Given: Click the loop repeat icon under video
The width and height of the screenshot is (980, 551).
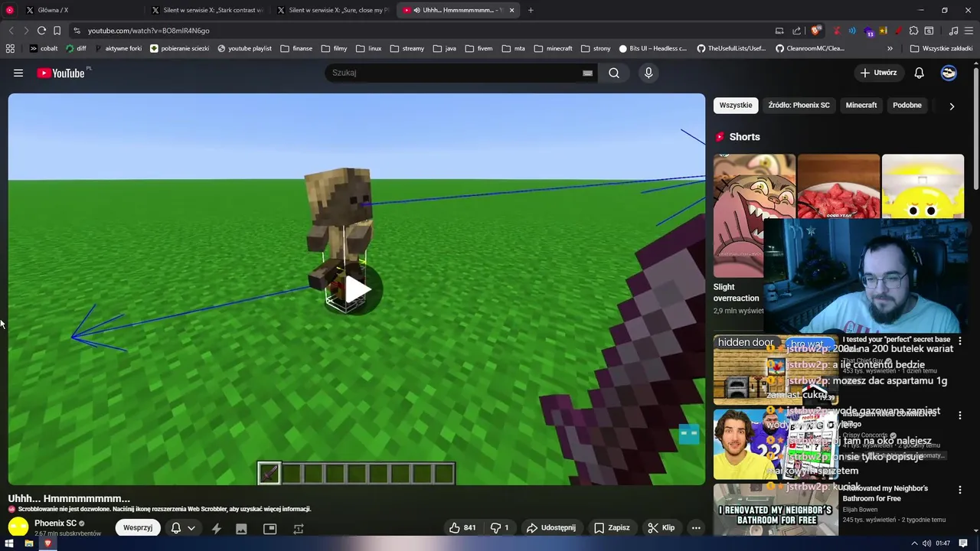Looking at the screenshot, I should point(299,528).
